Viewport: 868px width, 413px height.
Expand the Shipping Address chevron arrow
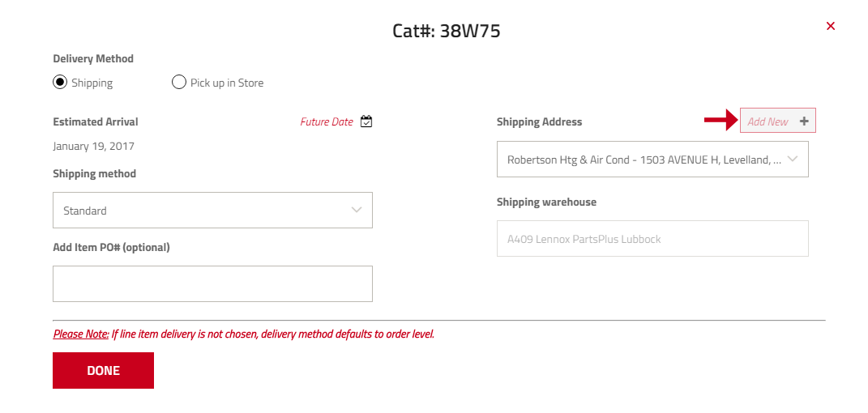(x=793, y=159)
